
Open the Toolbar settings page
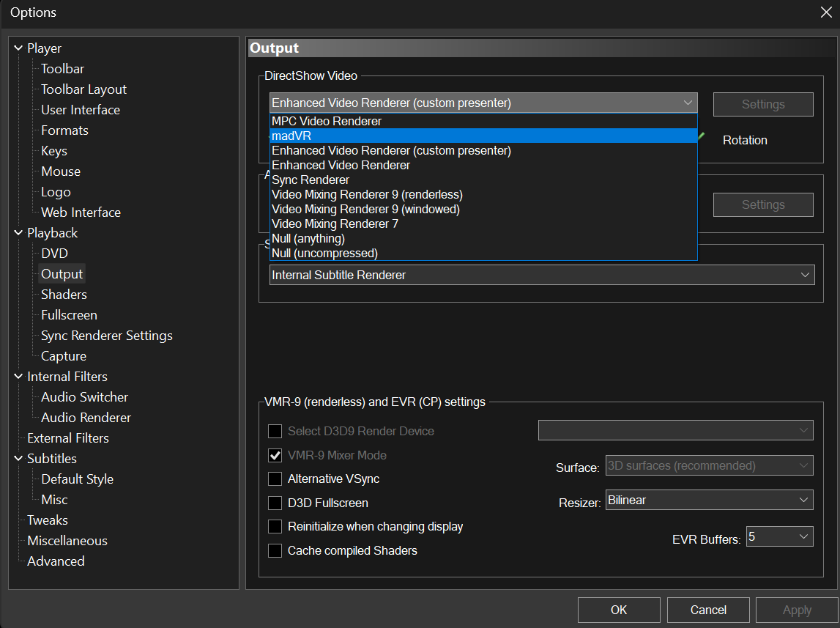click(63, 69)
